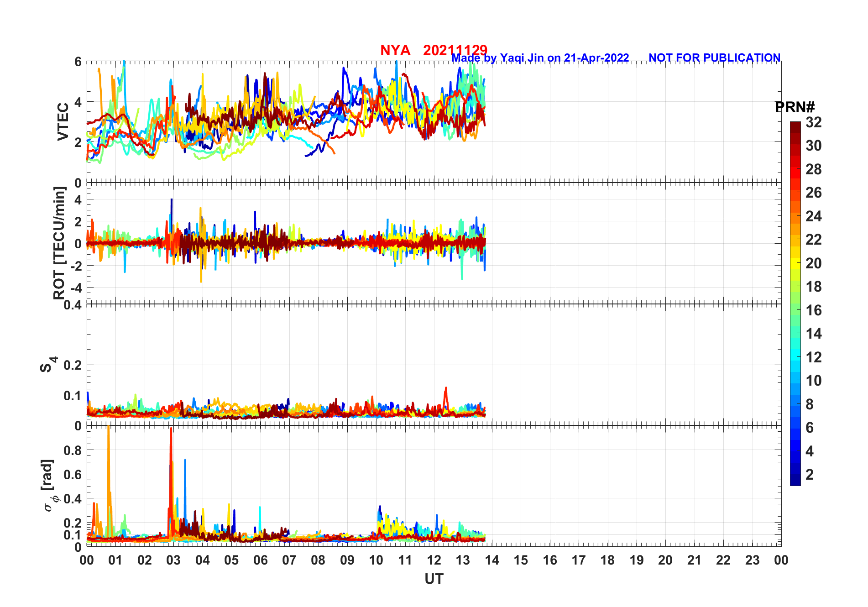Click the "0.8" tick on the σφ axis

(x=73, y=450)
